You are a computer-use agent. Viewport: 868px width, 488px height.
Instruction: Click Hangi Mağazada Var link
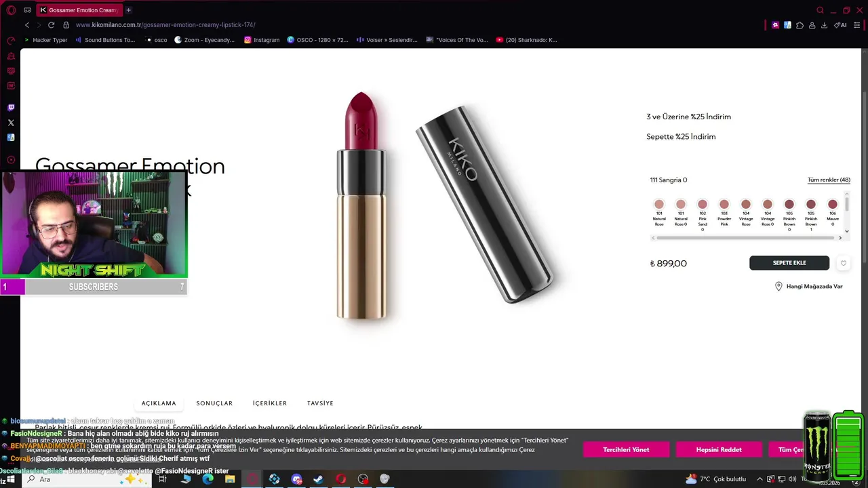coord(814,287)
